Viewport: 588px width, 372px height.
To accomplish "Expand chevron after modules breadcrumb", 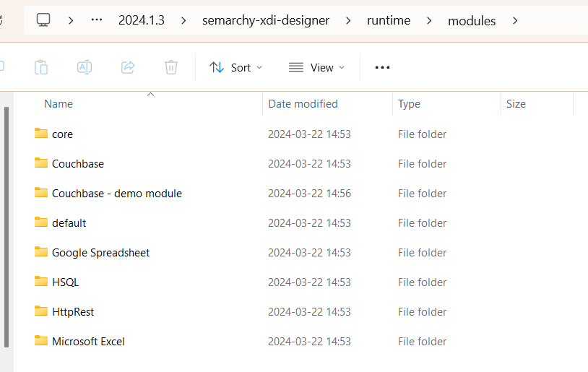I will (515, 20).
